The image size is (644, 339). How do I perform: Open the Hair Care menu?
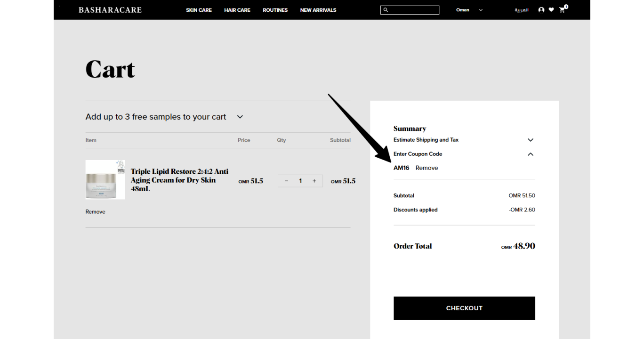coord(237,10)
